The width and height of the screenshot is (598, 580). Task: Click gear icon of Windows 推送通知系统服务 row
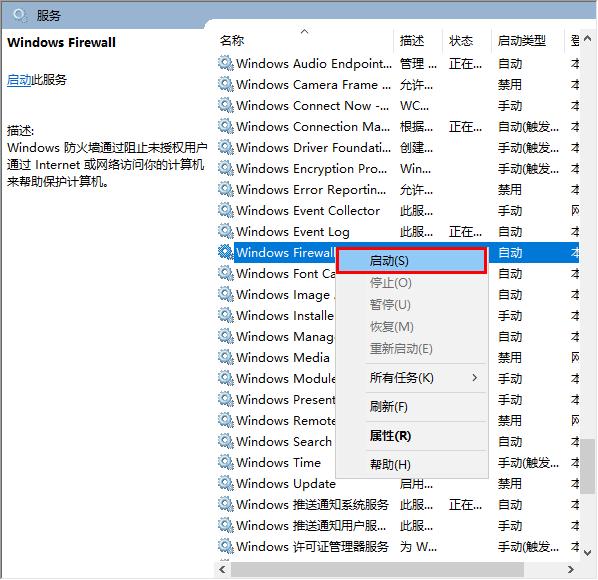(225, 504)
